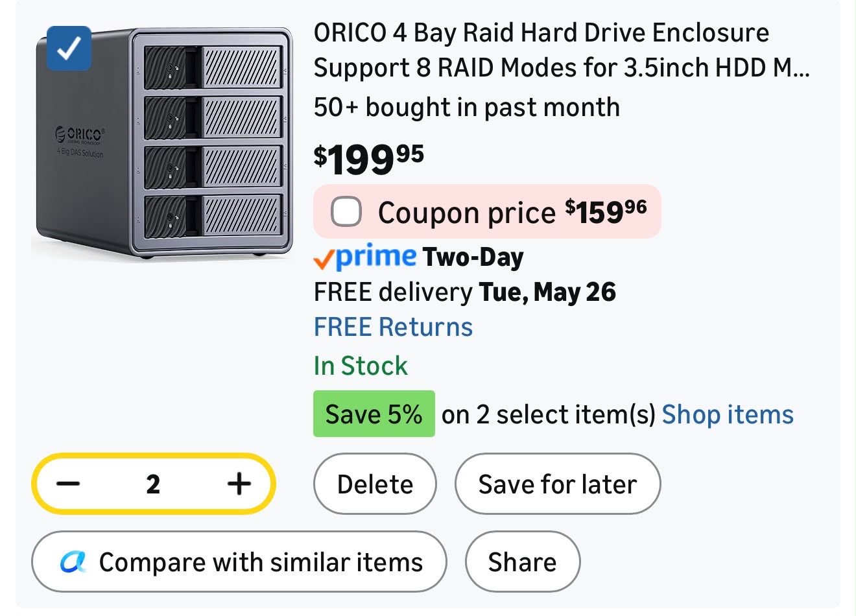Tick the Coupon price checkbox
856x616 pixels.
point(346,211)
